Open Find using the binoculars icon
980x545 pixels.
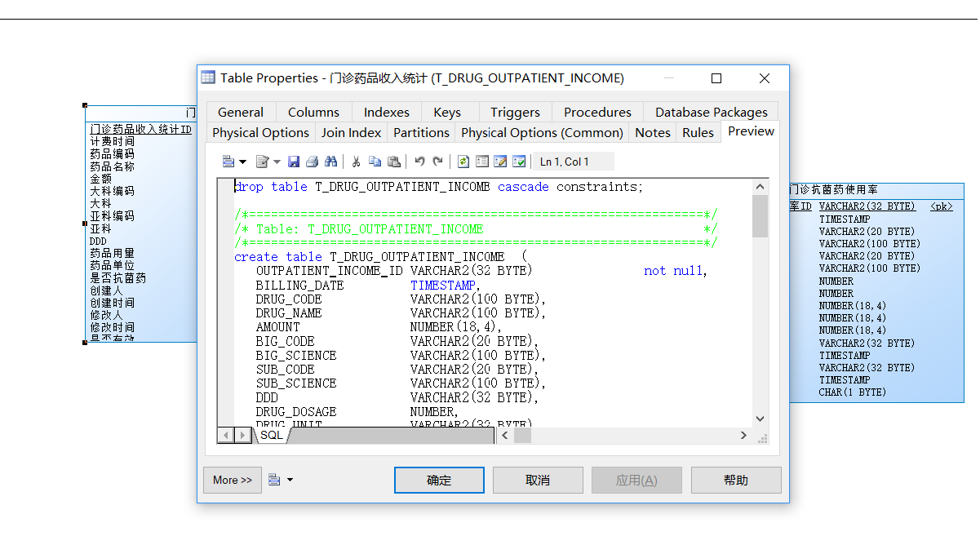pyautogui.click(x=331, y=161)
